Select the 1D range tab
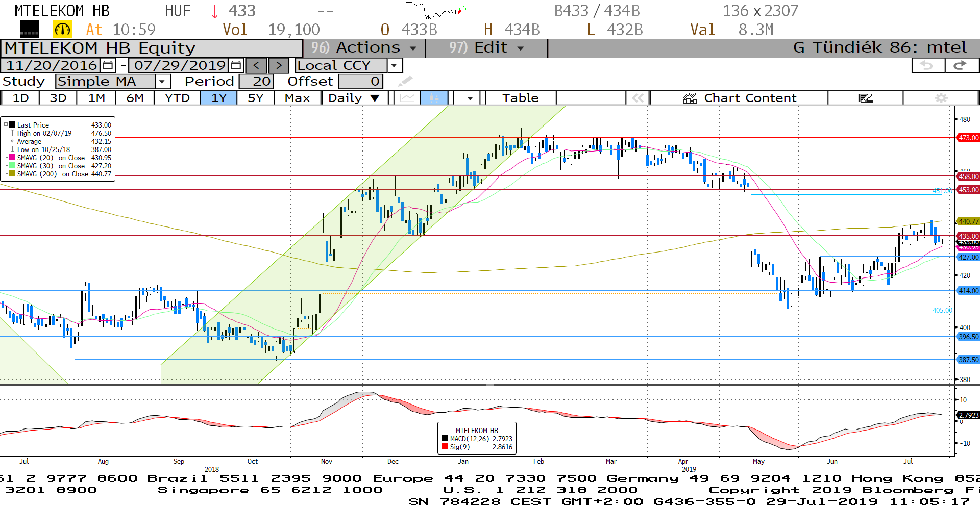Image resolution: width=980 pixels, height=530 pixels. (20, 98)
